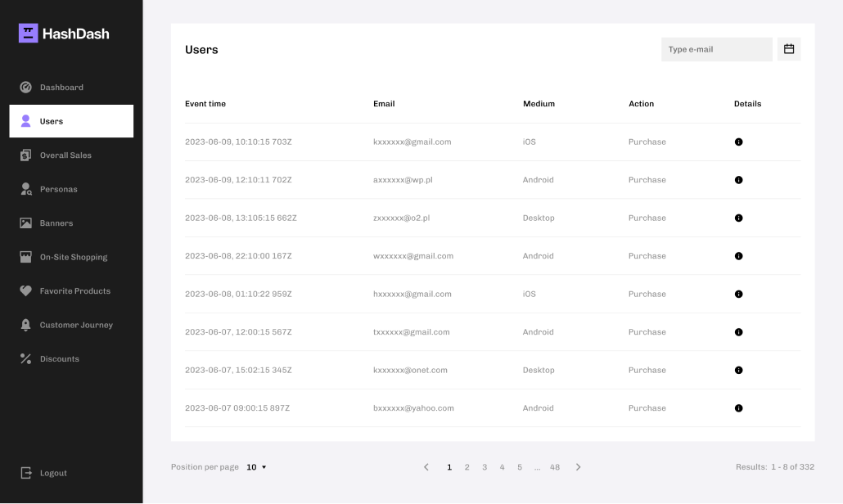Click the HashDash logo icon

tap(27, 33)
